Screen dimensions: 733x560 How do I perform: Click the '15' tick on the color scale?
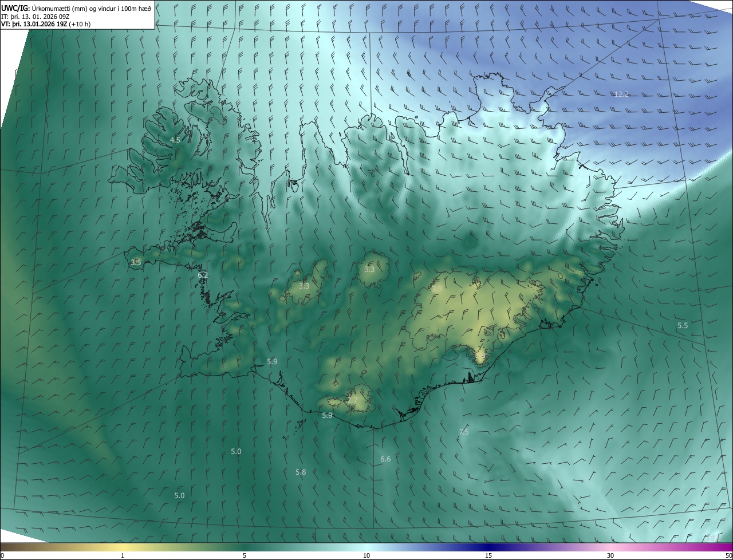488,555
